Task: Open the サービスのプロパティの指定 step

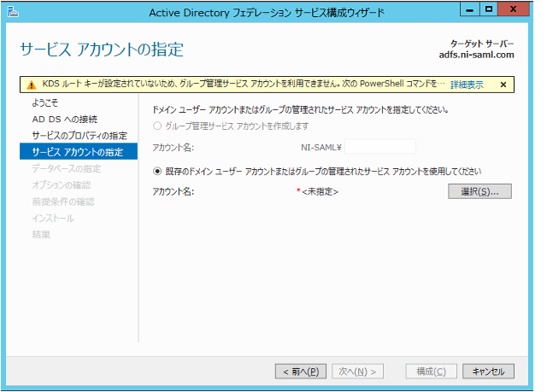Action: (79, 135)
